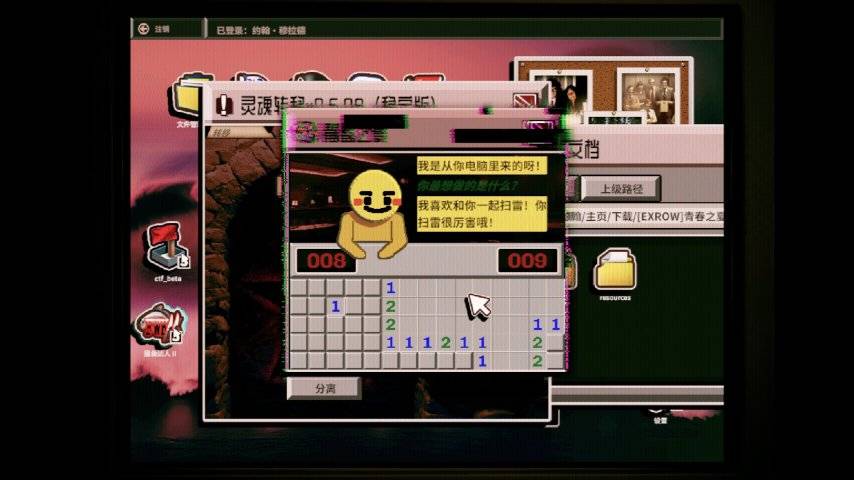854x480 pixels.
Task: Click the 008 mine counter display
Action: [x=325, y=262]
